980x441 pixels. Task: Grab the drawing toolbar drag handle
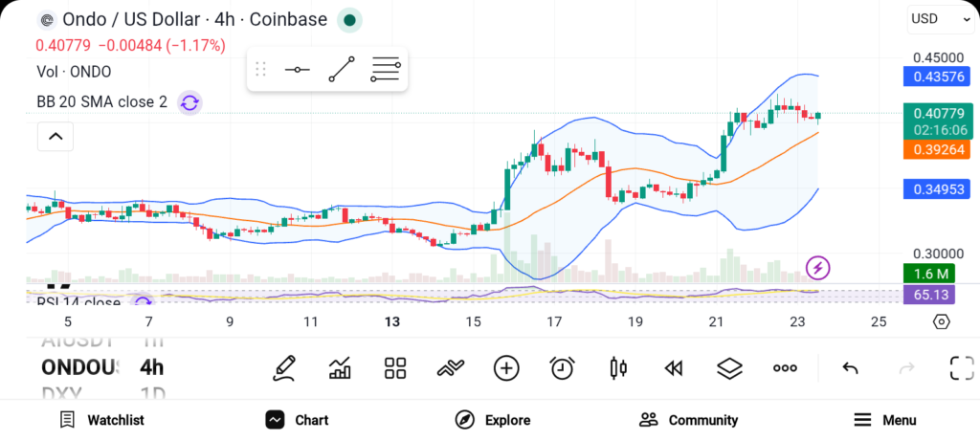(x=260, y=69)
